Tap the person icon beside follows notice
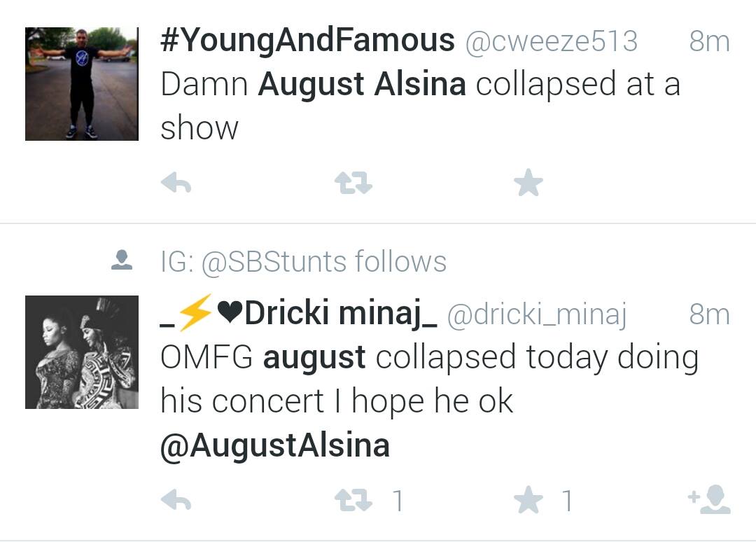 click(122, 260)
